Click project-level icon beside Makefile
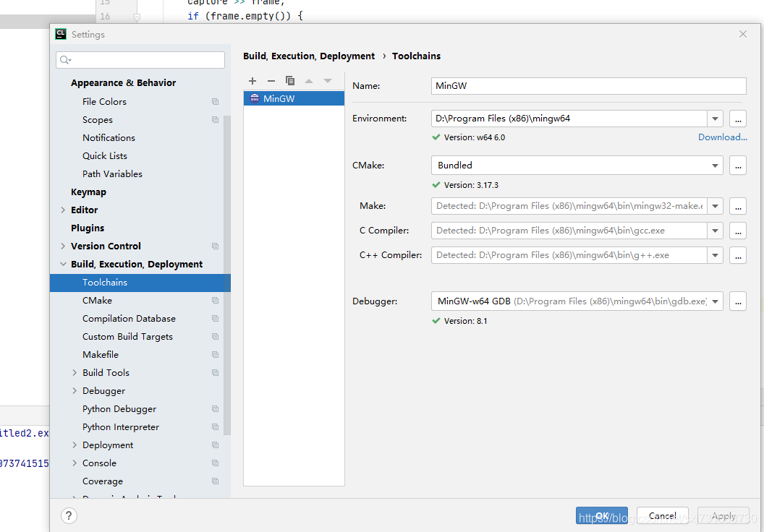Image resolution: width=764 pixels, height=532 pixels. click(215, 355)
